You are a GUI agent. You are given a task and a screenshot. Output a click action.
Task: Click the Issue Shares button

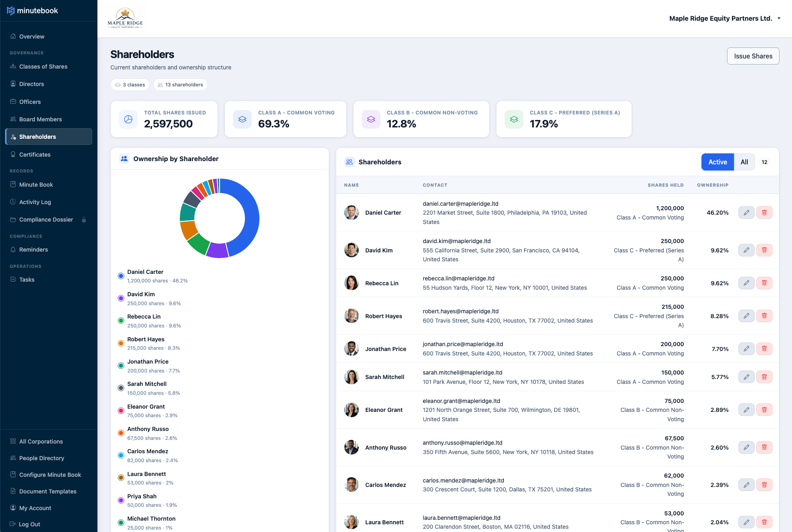click(753, 56)
